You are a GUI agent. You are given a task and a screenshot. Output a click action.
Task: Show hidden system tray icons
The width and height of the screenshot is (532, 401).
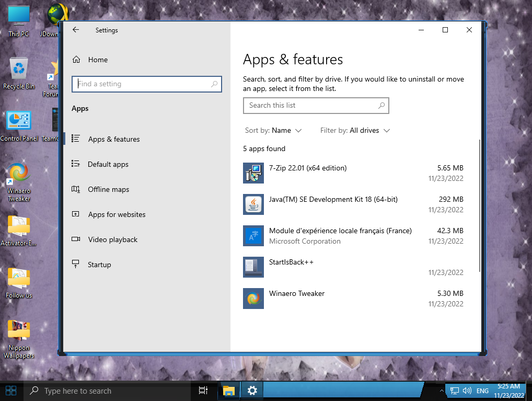point(441,391)
